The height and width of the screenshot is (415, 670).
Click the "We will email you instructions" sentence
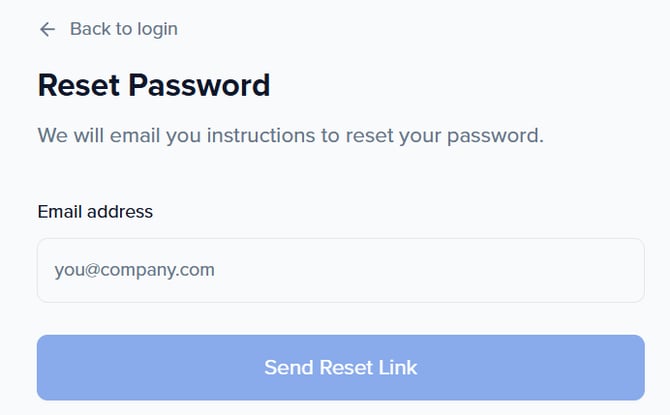click(x=290, y=135)
